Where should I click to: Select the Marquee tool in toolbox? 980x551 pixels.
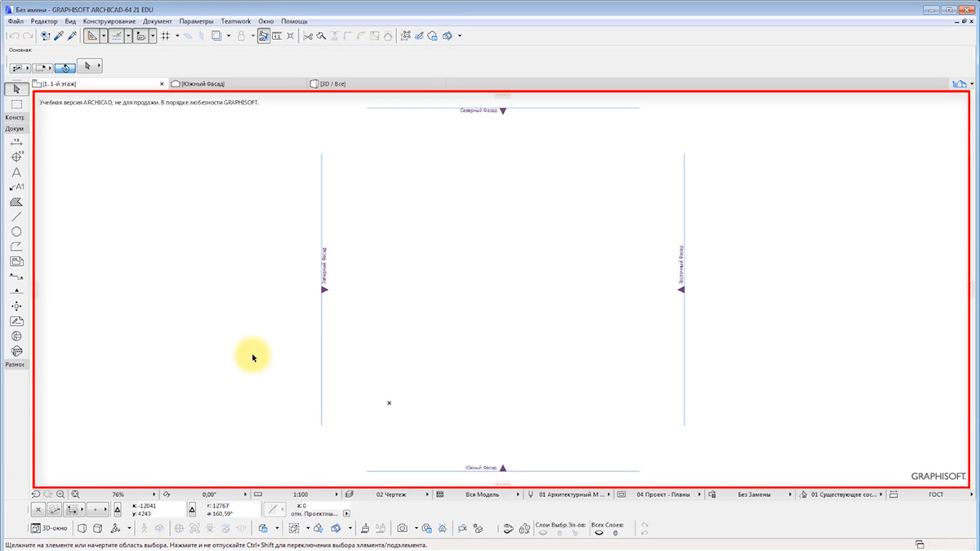(16, 104)
